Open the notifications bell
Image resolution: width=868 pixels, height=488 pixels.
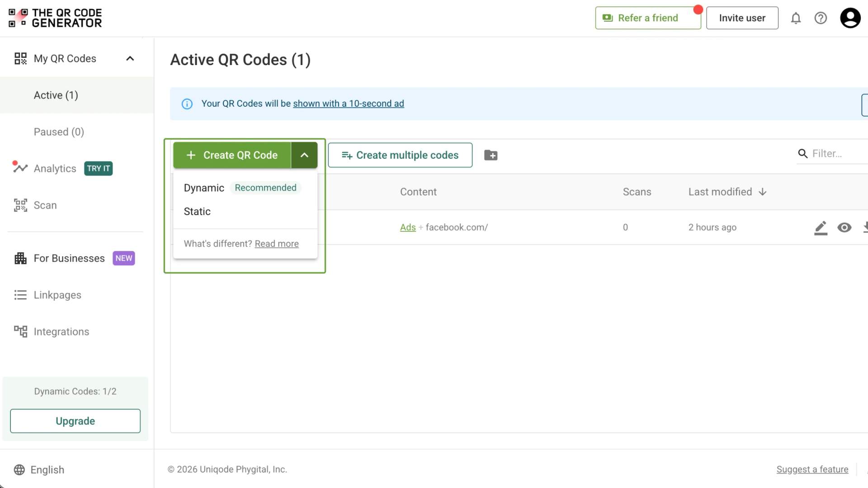[796, 18]
